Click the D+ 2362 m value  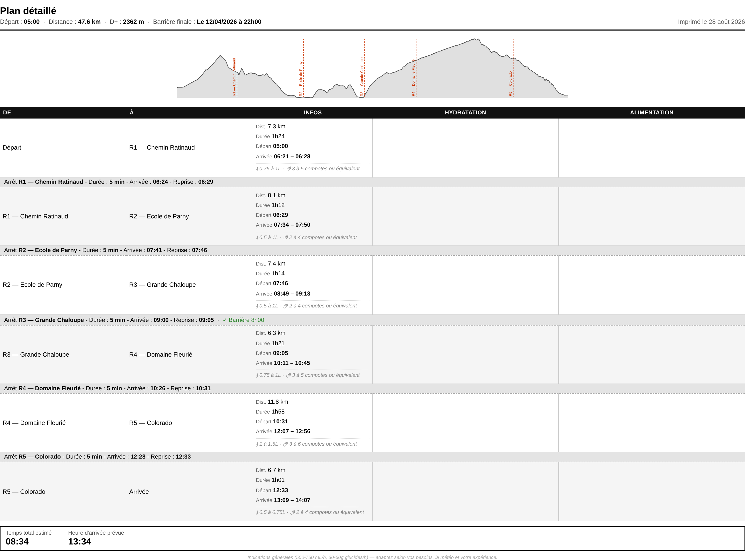133,22
